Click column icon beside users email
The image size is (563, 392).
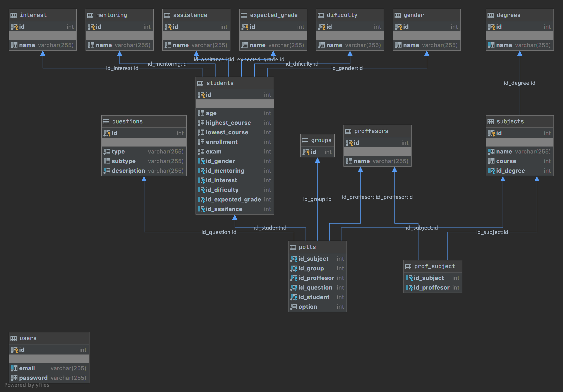point(14,368)
